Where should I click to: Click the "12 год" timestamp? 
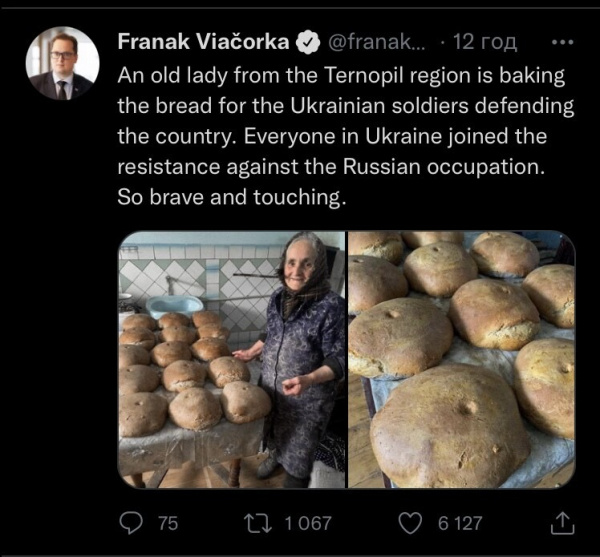[484, 42]
